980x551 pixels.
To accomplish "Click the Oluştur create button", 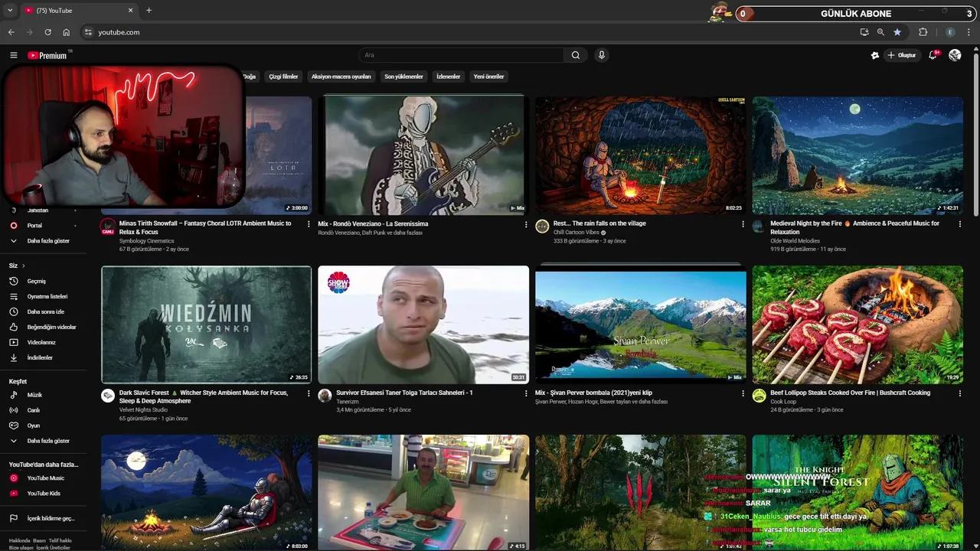I will tap(902, 55).
